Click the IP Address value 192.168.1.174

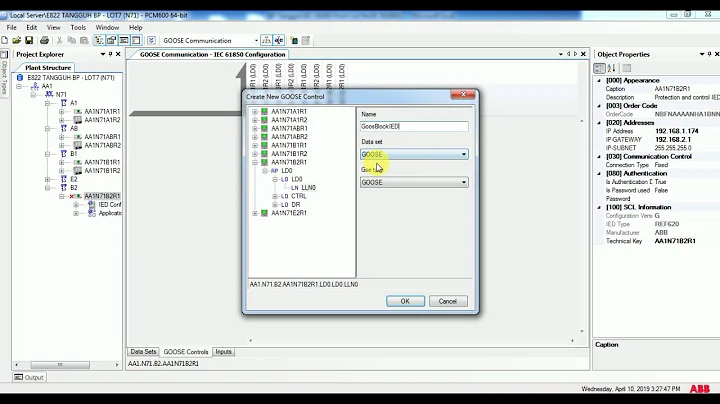click(x=676, y=131)
